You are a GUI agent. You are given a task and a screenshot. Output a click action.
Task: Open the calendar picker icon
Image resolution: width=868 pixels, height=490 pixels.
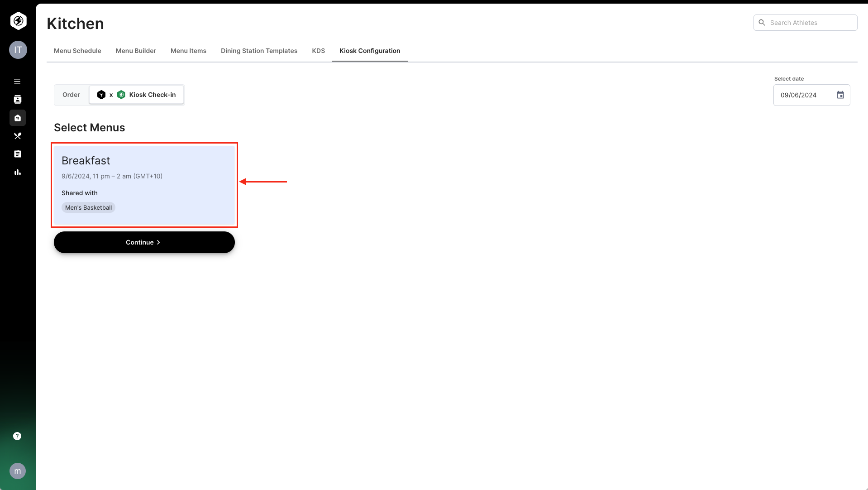[840, 95]
